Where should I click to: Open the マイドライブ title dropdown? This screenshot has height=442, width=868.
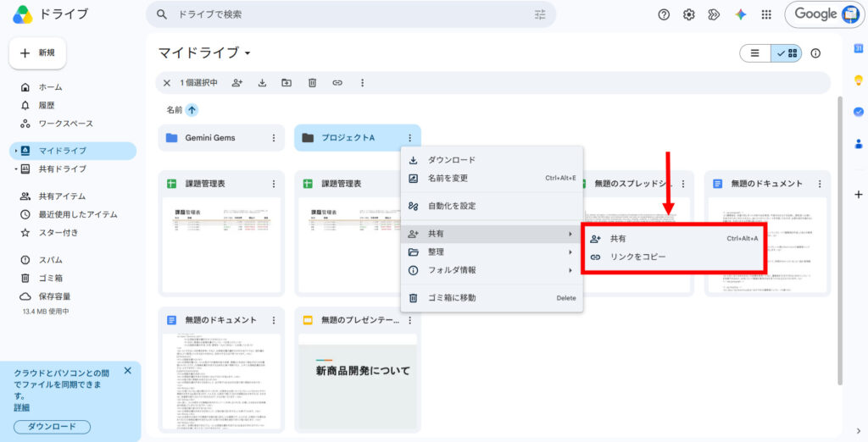point(248,53)
